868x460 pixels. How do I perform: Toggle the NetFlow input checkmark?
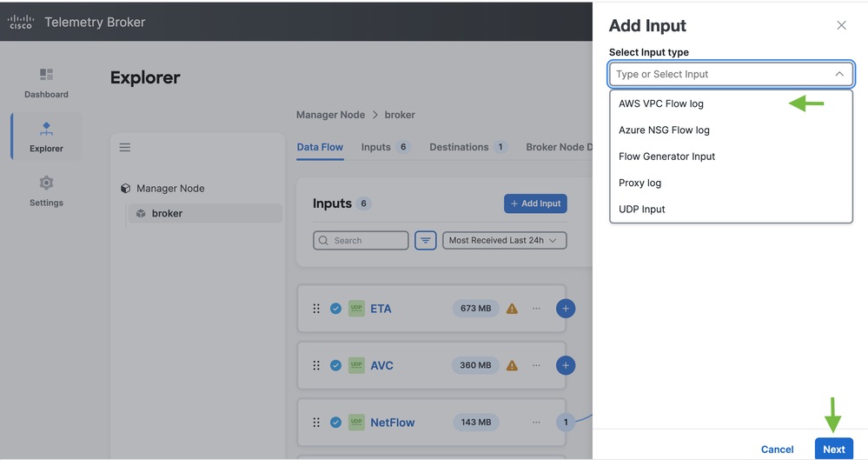point(335,423)
